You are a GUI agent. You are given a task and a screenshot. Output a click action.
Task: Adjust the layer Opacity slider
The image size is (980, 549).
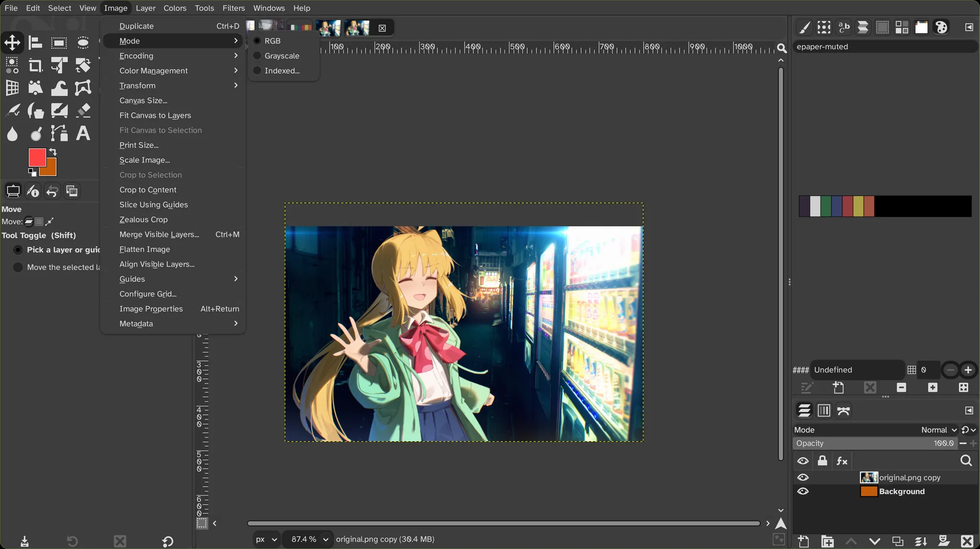tap(875, 443)
